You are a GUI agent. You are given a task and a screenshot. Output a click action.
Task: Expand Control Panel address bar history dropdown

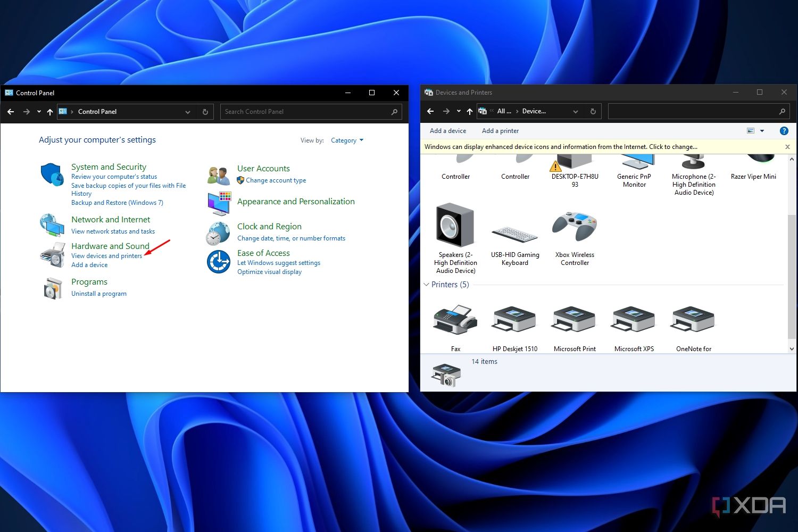(187, 112)
